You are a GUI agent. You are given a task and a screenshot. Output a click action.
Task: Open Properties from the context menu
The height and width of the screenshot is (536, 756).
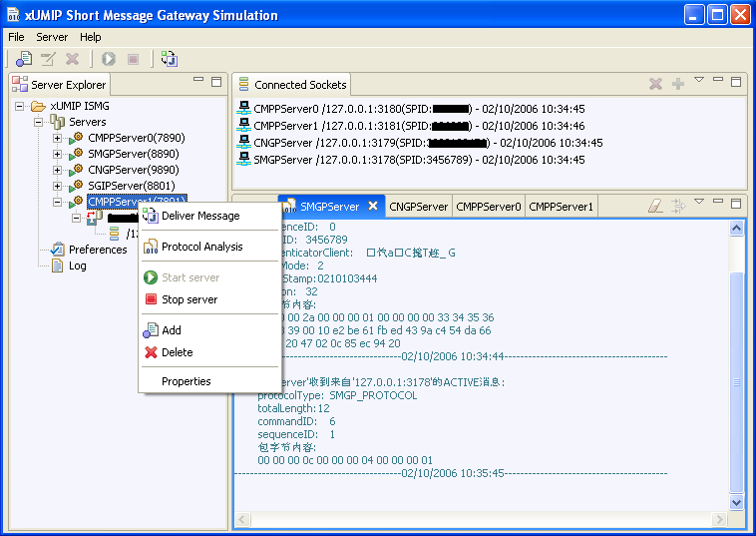(x=209, y=381)
